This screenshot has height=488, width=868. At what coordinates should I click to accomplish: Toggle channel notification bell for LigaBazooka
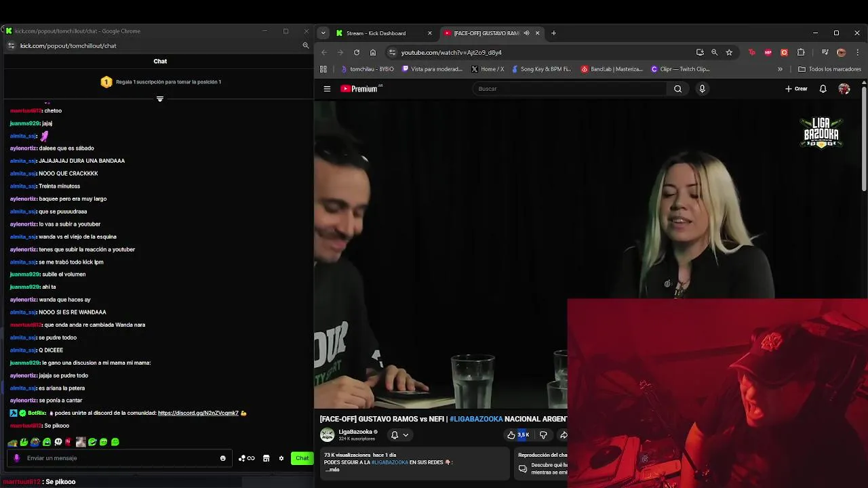[394, 435]
